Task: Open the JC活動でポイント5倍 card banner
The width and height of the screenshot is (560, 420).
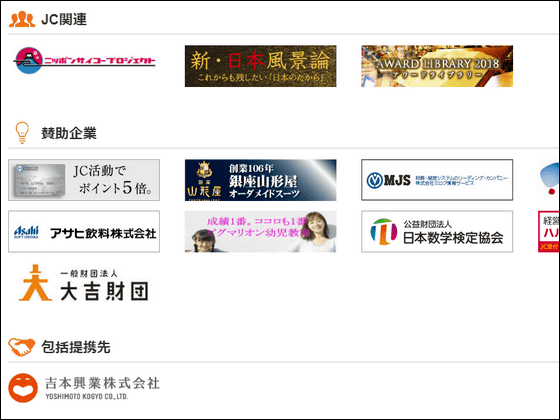Action: (x=84, y=180)
